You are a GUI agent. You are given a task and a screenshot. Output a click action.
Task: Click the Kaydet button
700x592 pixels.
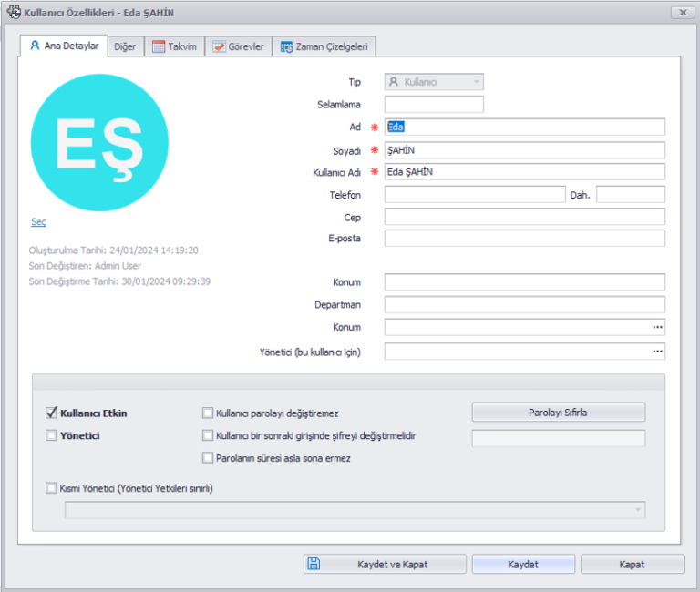(523, 564)
